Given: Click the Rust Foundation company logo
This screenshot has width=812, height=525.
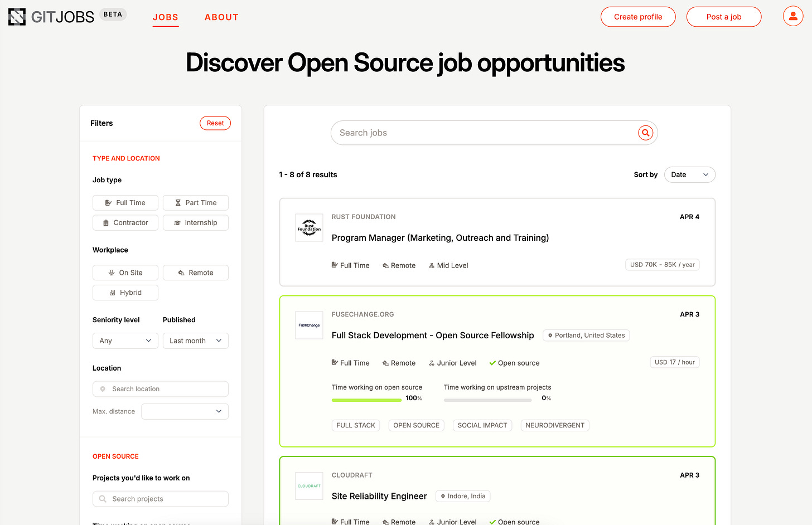Looking at the screenshot, I should pyautogui.click(x=309, y=228).
